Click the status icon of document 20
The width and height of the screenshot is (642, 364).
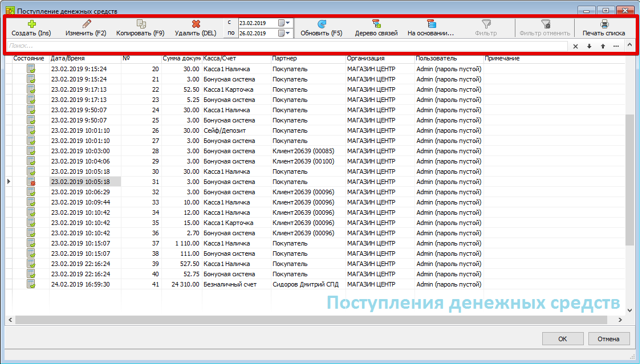31,69
